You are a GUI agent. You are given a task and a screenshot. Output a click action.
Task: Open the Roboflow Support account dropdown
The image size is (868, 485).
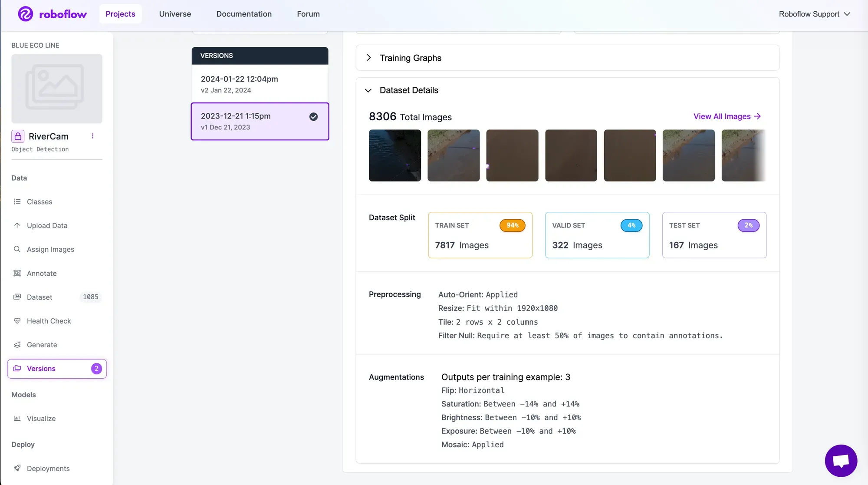pyautogui.click(x=814, y=14)
